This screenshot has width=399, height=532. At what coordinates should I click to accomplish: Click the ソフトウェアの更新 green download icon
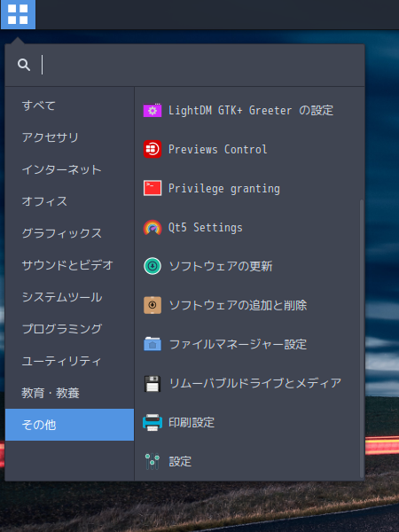click(153, 266)
